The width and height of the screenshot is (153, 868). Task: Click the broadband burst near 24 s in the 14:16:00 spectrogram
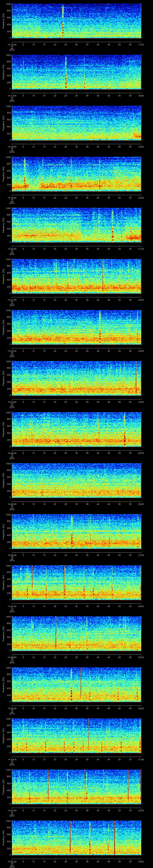(63, 21)
